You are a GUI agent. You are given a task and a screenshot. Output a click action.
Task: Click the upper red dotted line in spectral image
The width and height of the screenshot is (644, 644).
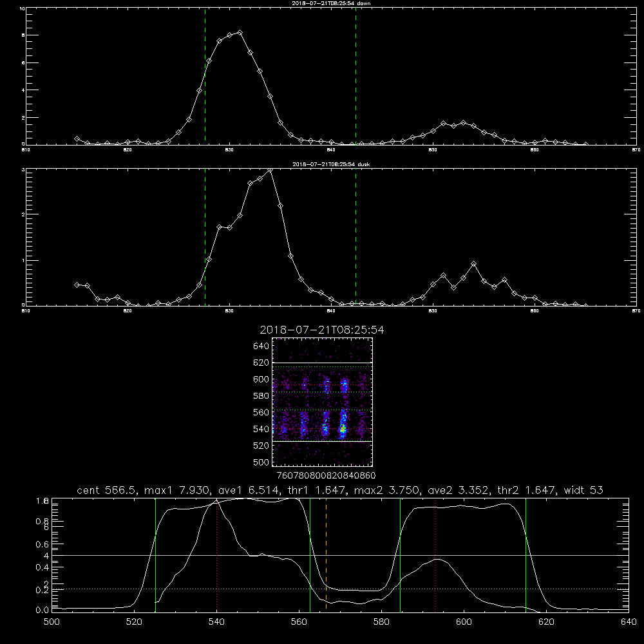coord(323,385)
